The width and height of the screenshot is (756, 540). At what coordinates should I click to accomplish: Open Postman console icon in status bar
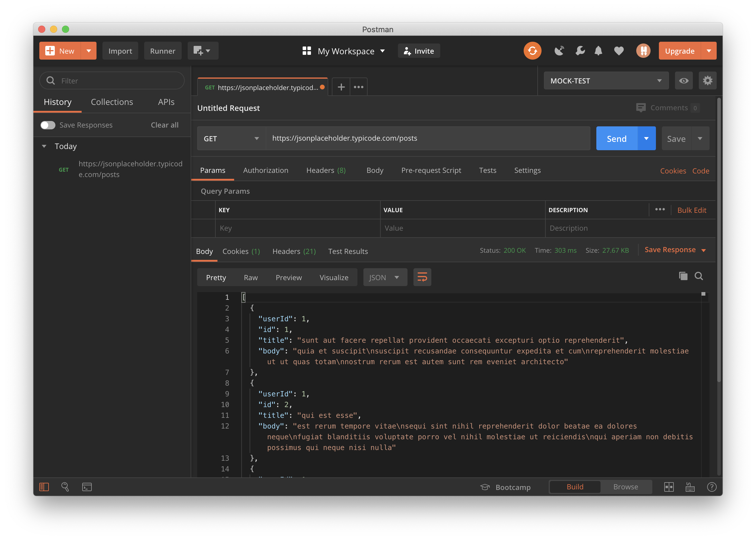coord(87,487)
